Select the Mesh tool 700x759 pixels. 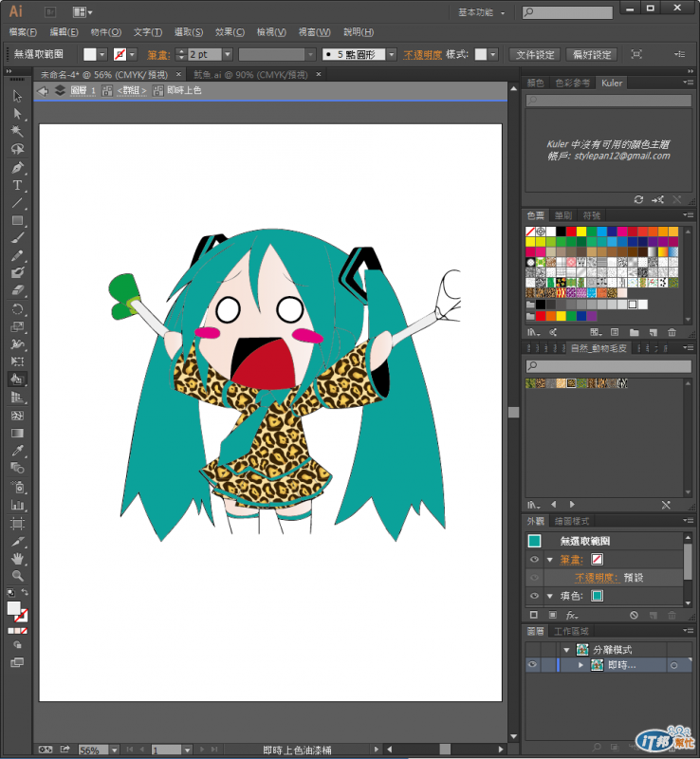pos(17,416)
